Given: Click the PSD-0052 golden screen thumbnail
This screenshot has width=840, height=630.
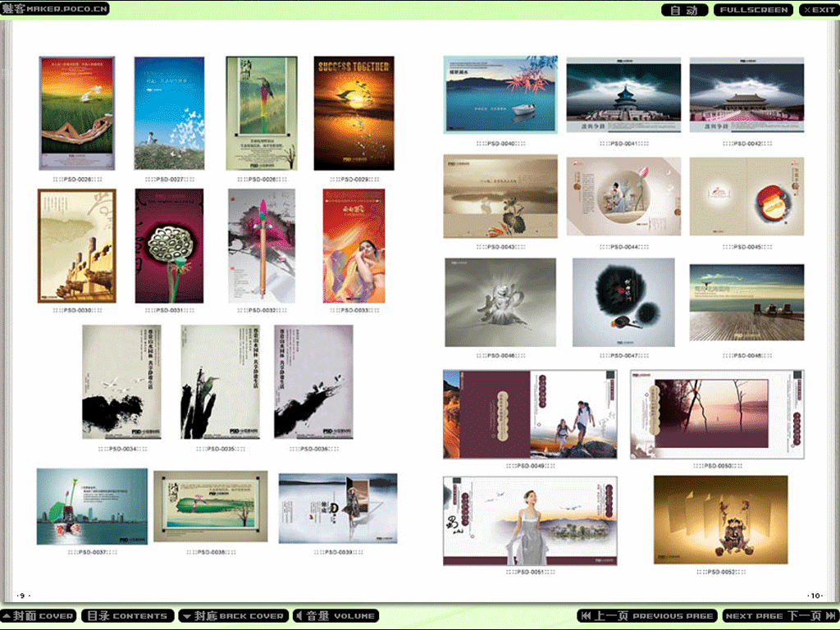Looking at the screenshot, I should tap(720, 519).
